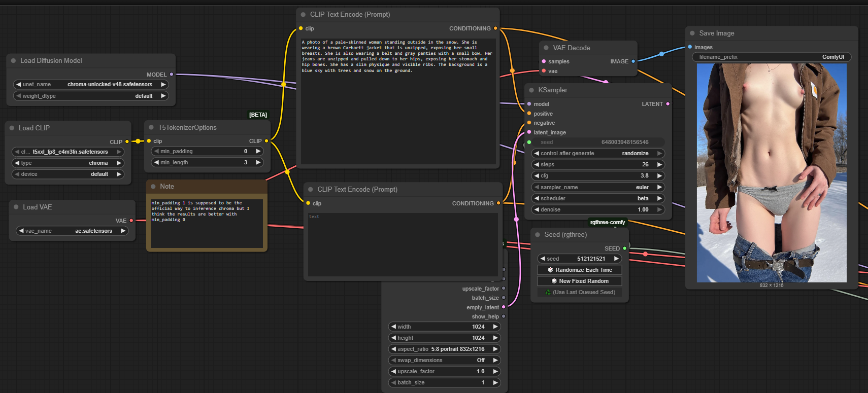Image resolution: width=868 pixels, height=393 pixels.
Task: Click the Randomize Each Time button
Action: click(580, 270)
